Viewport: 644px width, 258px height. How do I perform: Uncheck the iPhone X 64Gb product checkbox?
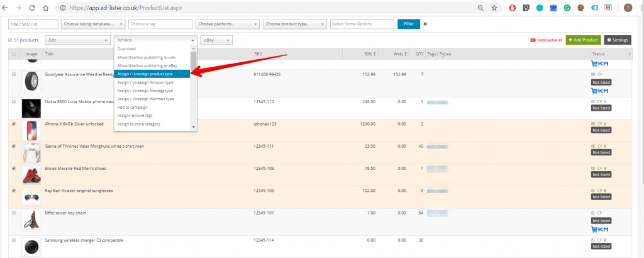pyautogui.click(x=14, y=124)
